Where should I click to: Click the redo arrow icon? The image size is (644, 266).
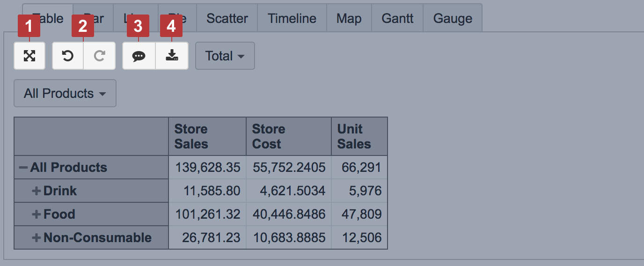click(x=99, y=56)
